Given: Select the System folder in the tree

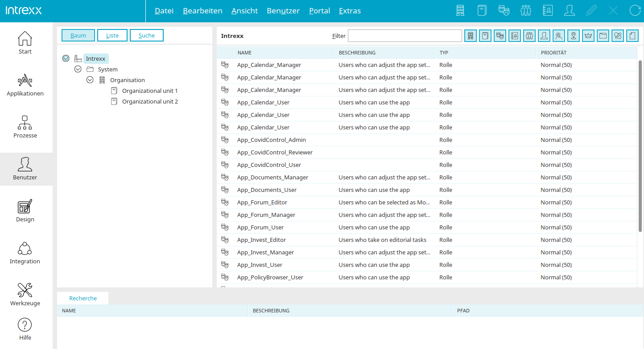Looking at the screenshot, I should click(108, 69).
